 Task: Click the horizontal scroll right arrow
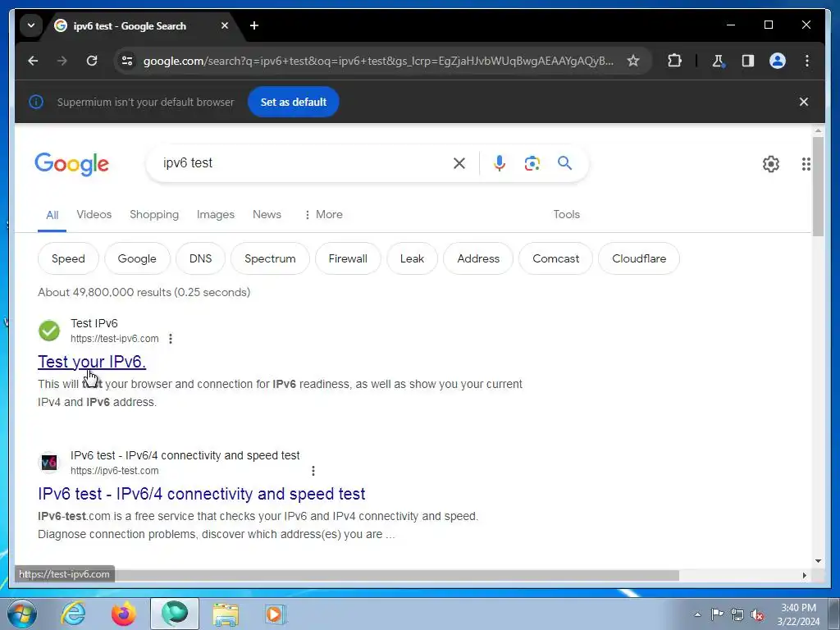[x=805, y=575]
